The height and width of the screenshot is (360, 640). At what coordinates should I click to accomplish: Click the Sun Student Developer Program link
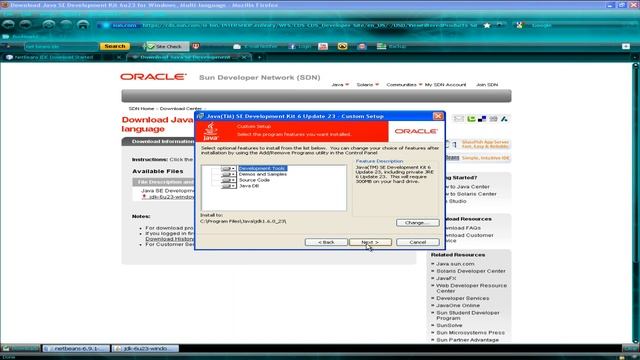point(468,315)
